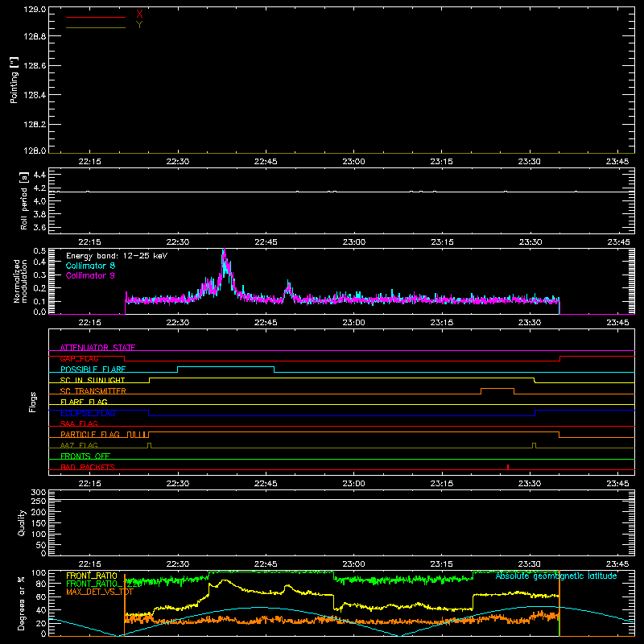Click the 128.8 tick label
The image size is (644, 644).
(35, 36)
